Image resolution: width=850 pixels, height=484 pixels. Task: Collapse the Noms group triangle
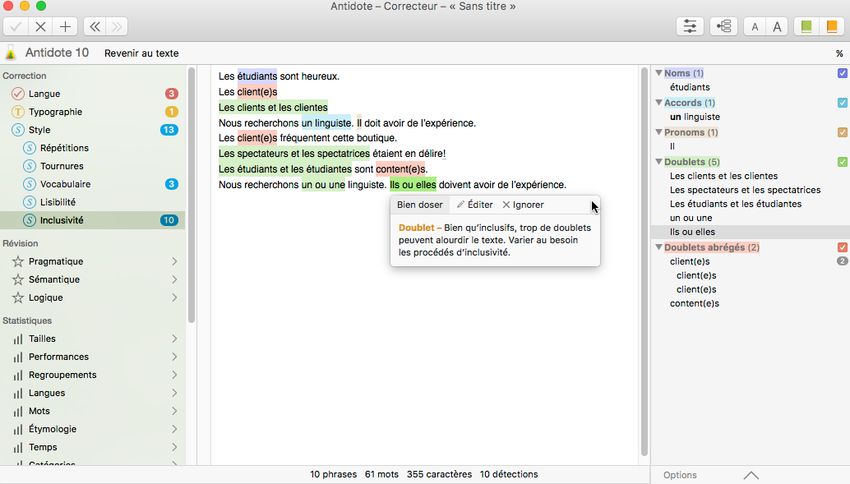[659, 73]
